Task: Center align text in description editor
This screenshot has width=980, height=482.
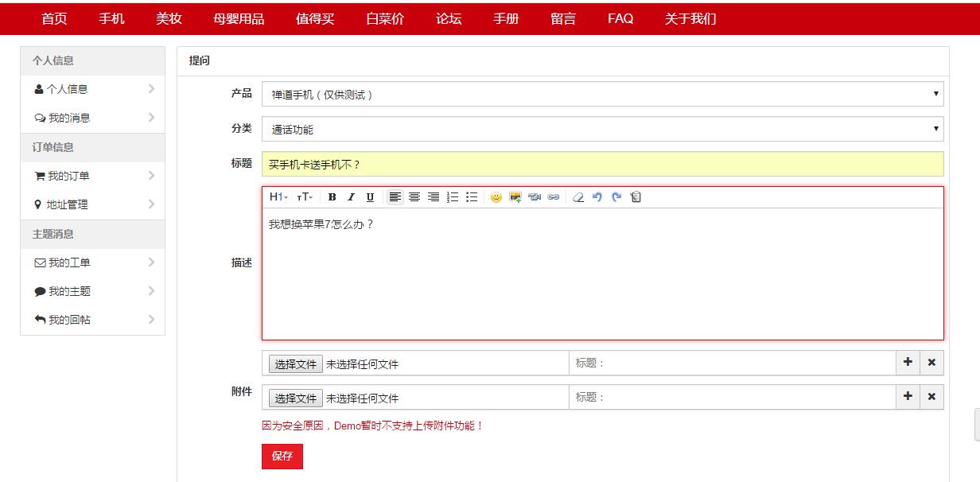Action: coord(414,197)
